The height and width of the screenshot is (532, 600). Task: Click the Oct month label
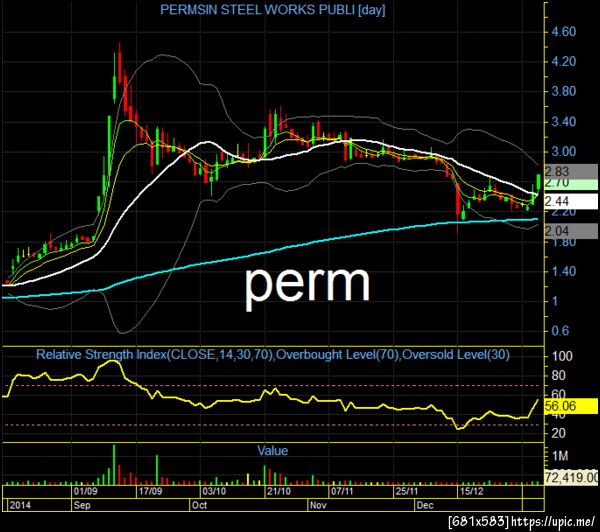(x=199, y=505)
